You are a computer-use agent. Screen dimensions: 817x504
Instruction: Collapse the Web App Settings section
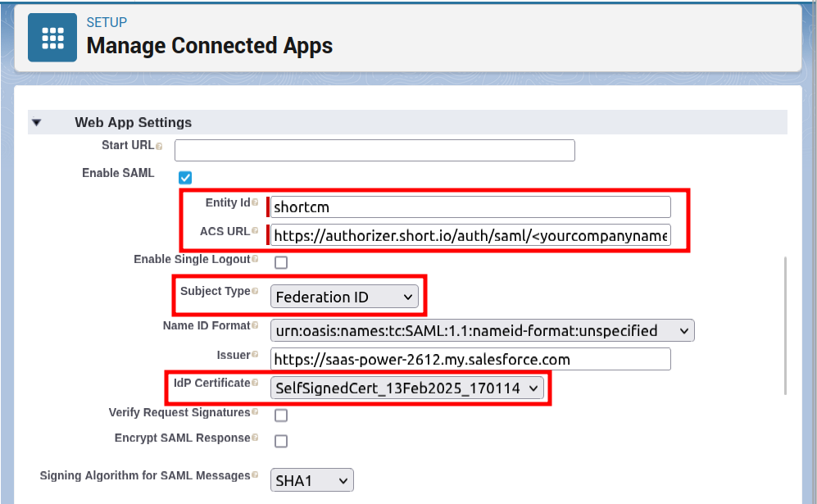(x=36, y=123)
